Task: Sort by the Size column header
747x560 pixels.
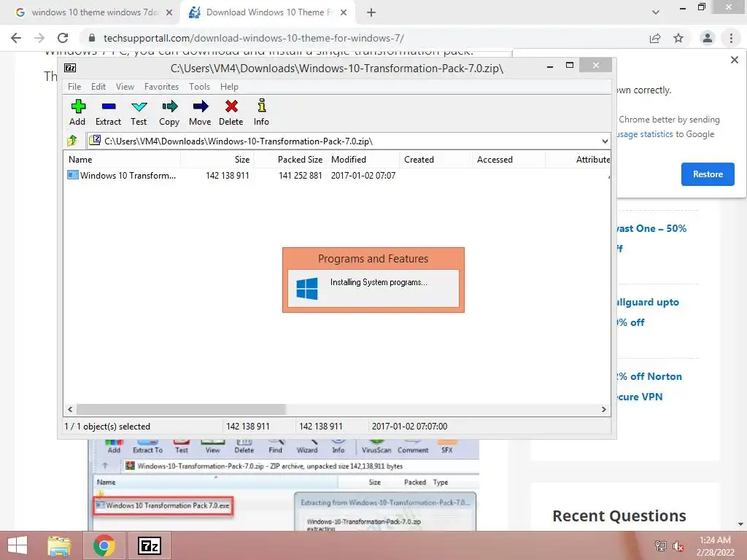Action: point(217,160)
